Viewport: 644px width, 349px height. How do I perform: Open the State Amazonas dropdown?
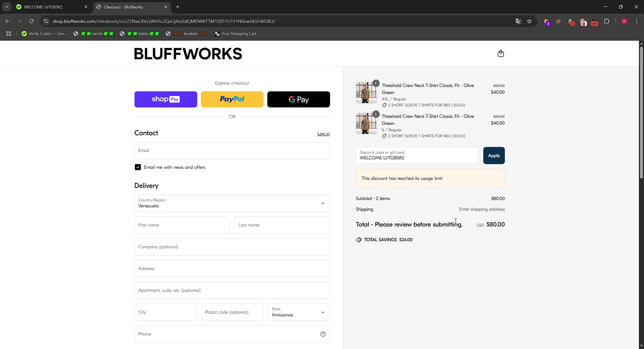(x=299, y=312)
